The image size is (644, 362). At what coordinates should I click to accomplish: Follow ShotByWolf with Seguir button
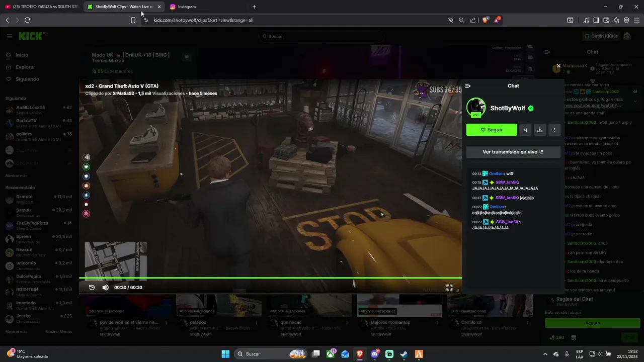point(492,130)
